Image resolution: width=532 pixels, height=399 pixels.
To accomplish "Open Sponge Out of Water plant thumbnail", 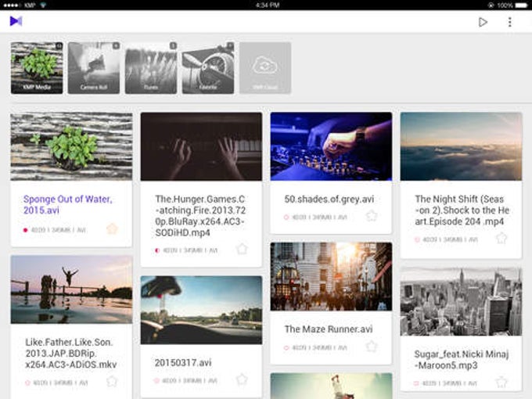I will point(71,146).
